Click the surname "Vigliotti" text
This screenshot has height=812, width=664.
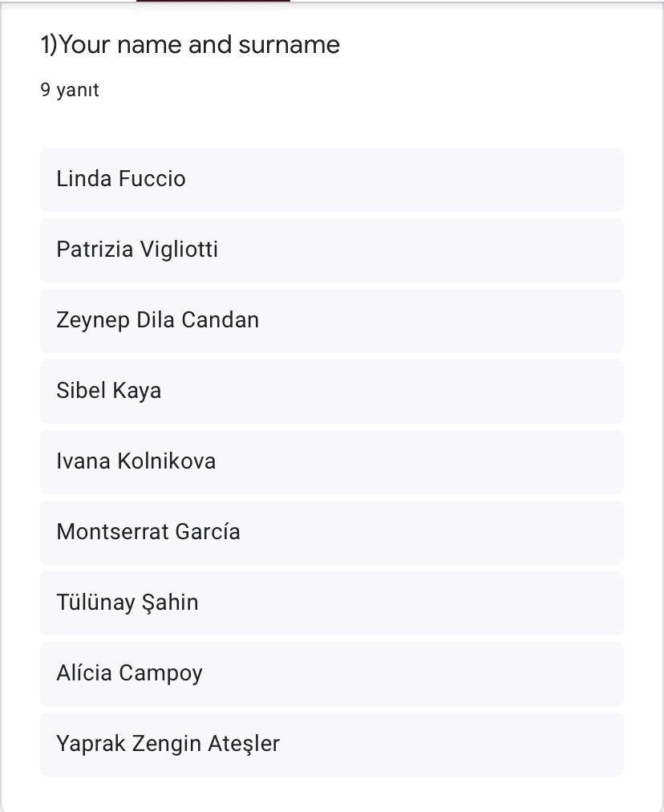click(x=179, y=250)
